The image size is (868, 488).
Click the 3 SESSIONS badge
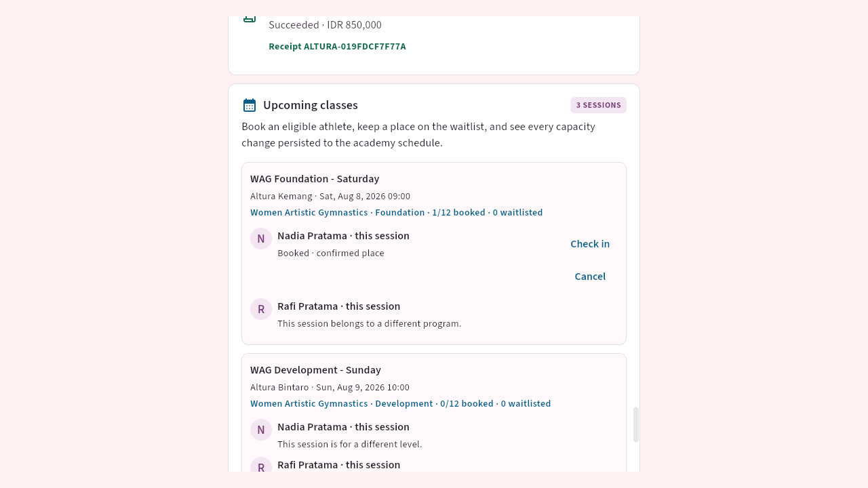pos(599,105)
